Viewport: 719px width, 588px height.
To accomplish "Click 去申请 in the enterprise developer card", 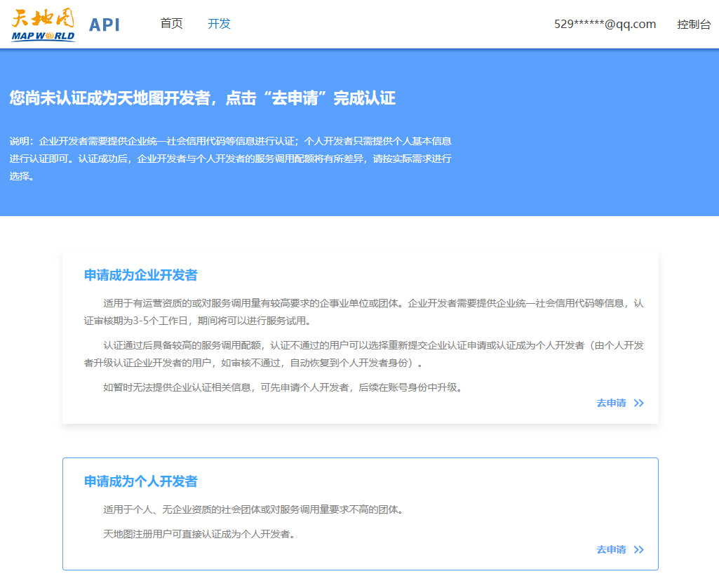I will tap(611, 403).
